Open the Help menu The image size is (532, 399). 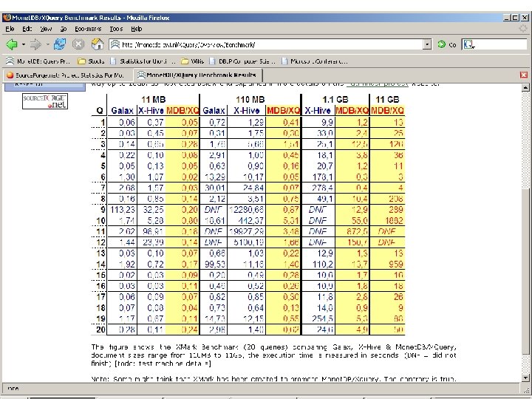pos(137,29)
